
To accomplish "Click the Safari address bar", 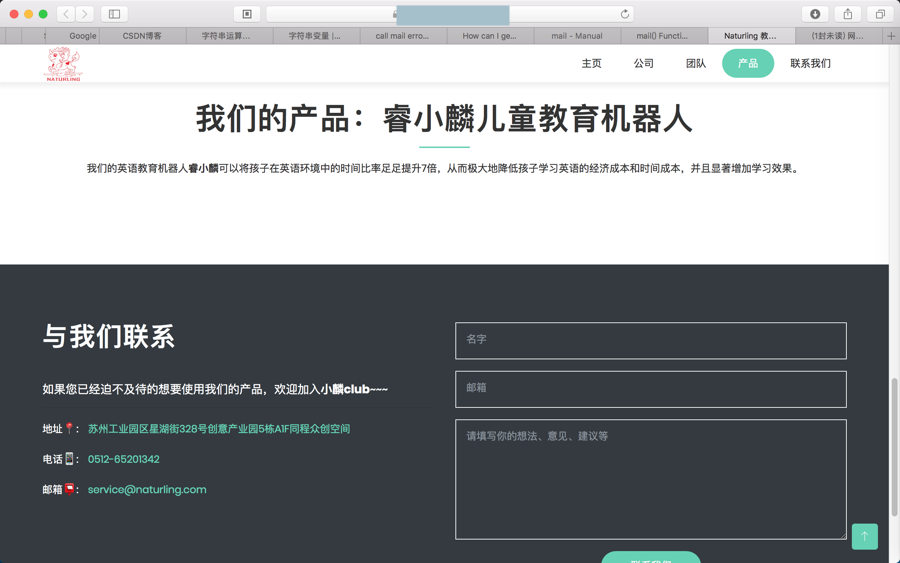I will (450, 14).
